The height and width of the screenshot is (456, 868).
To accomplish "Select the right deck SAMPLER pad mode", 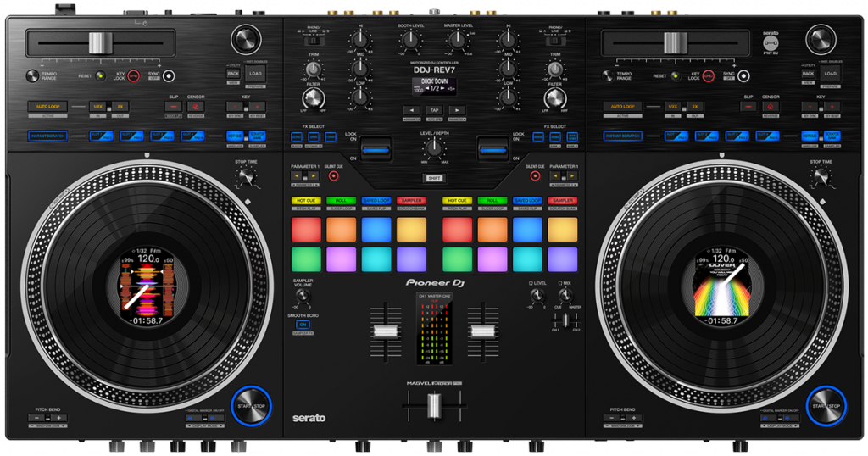I will (x=562, y=201).
